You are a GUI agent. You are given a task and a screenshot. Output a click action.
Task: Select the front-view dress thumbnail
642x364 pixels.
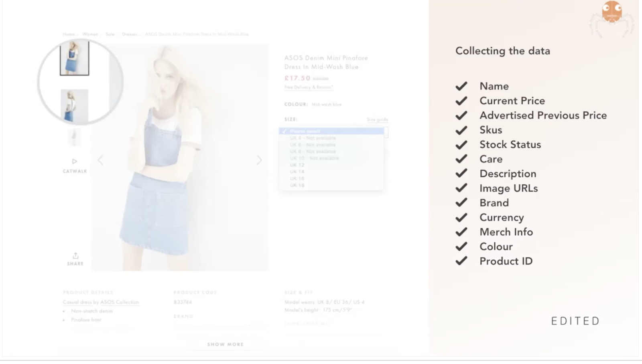tap(75, 59)
